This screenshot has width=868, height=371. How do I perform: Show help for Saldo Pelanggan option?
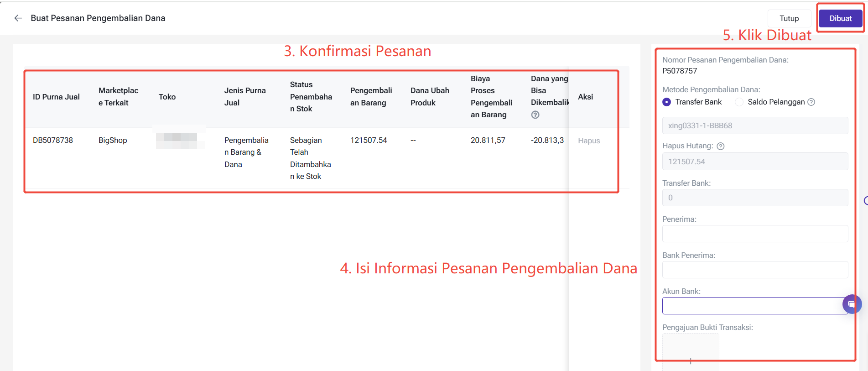coord(811,102)
